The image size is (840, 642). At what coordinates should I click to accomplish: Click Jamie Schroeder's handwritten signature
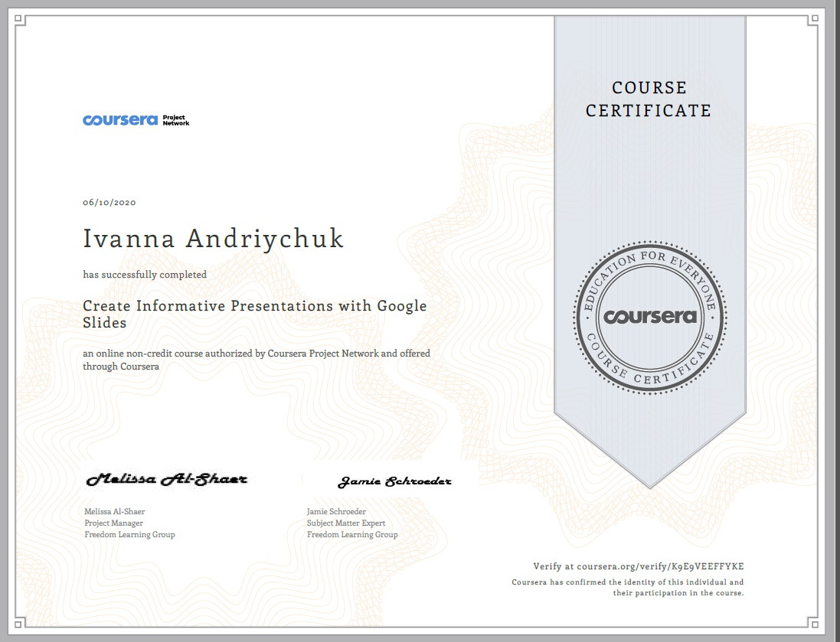(394, 481)
